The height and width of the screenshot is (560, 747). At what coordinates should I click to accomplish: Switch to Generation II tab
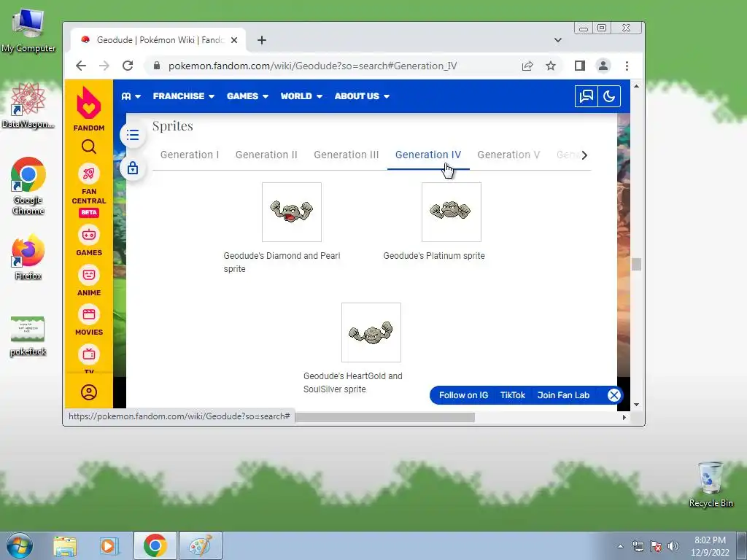(266, 155)
